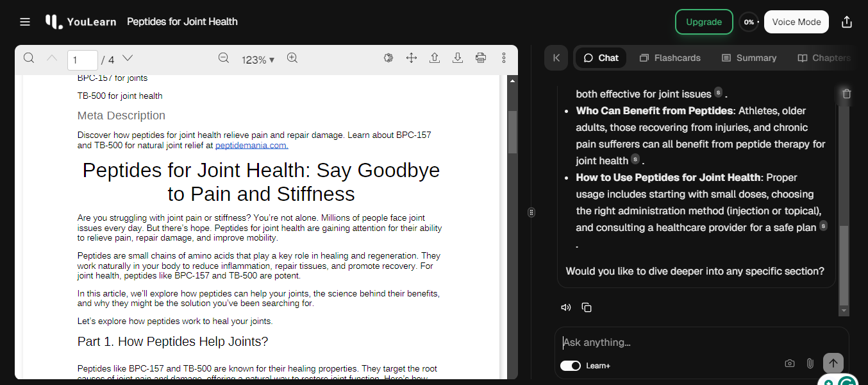This screenshot has height=385, width=868.
Task: Search within the PDF document
Action: 29,58
